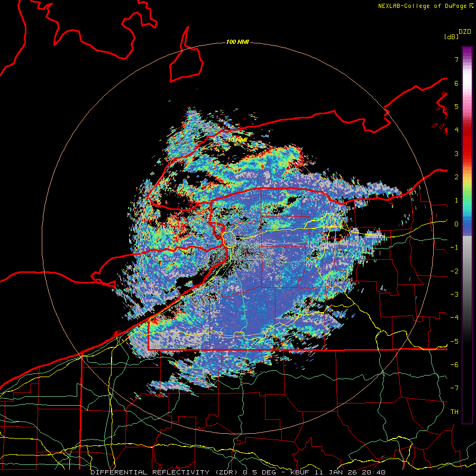Click the 4 value on the color scale
Screen dimensions: 476x476
pos(456,130)
